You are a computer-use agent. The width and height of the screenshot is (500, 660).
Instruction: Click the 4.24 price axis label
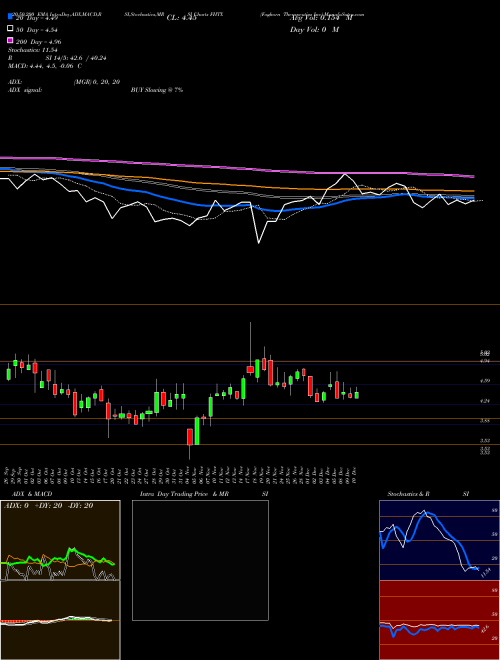coord(485,401)
